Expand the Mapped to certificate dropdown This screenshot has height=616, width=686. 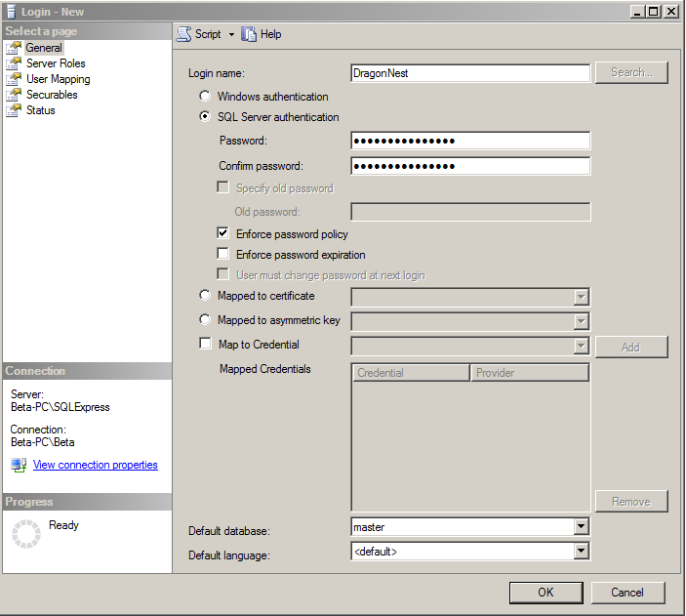point(581,297)
